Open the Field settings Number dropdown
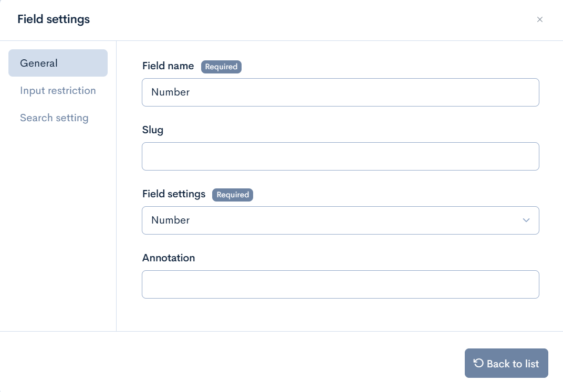The image size is (563, 392). coord(340,220)
